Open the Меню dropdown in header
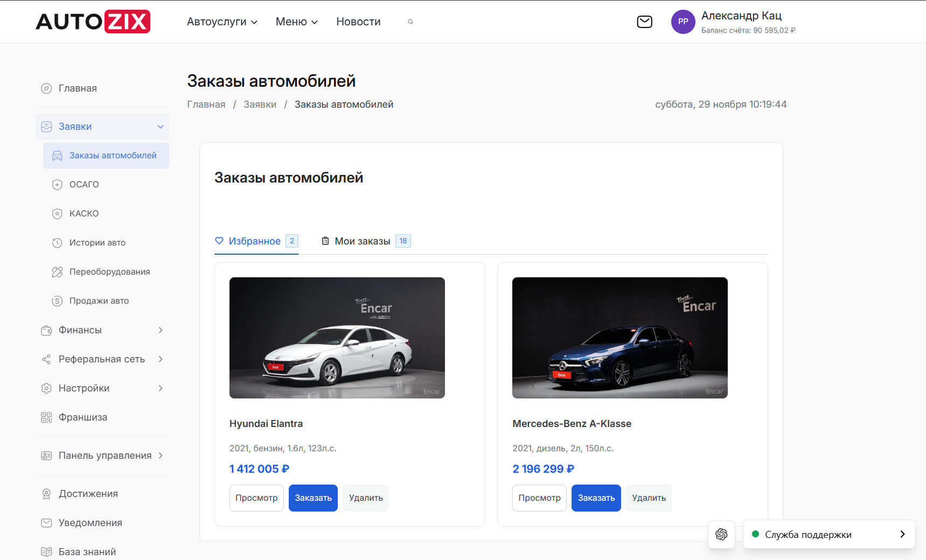 point(296,22)
